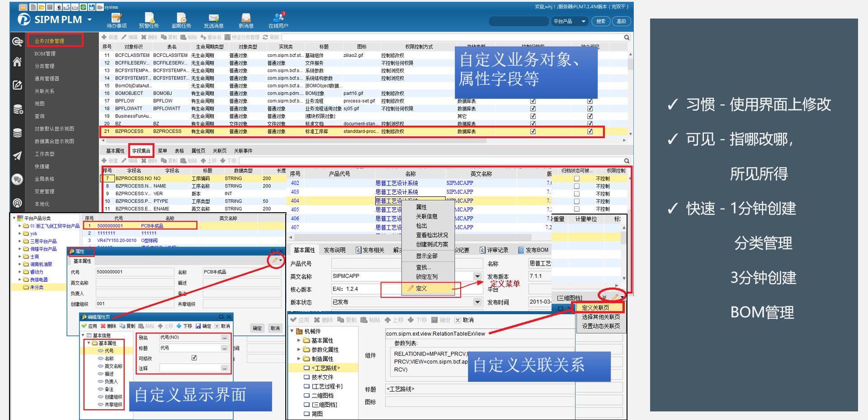This screenshot has width=868, height=420.
Task: Toggle the 可修改 checkbox
Action: pyautogui.click(x=194, y=358)
